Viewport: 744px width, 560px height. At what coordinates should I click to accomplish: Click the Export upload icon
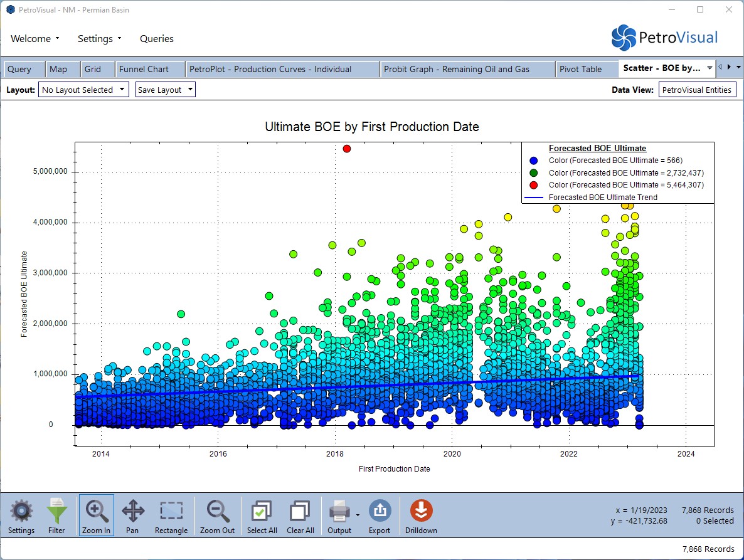380,512
